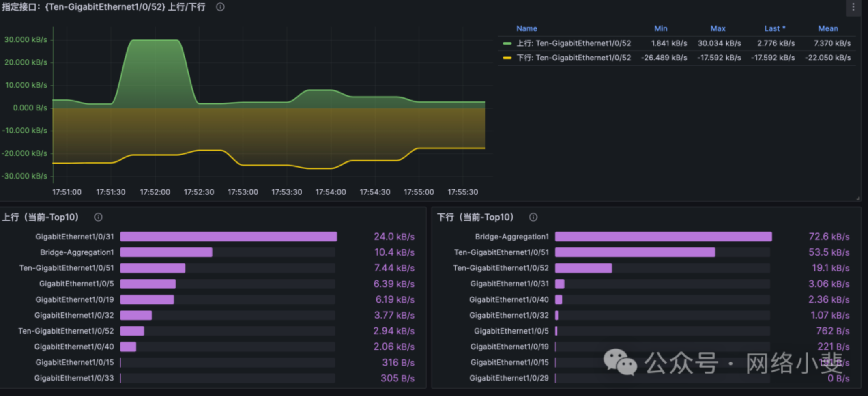Sort legend by Max column
The height and width of the screenshot is (396, 868).
pos(718,28)
